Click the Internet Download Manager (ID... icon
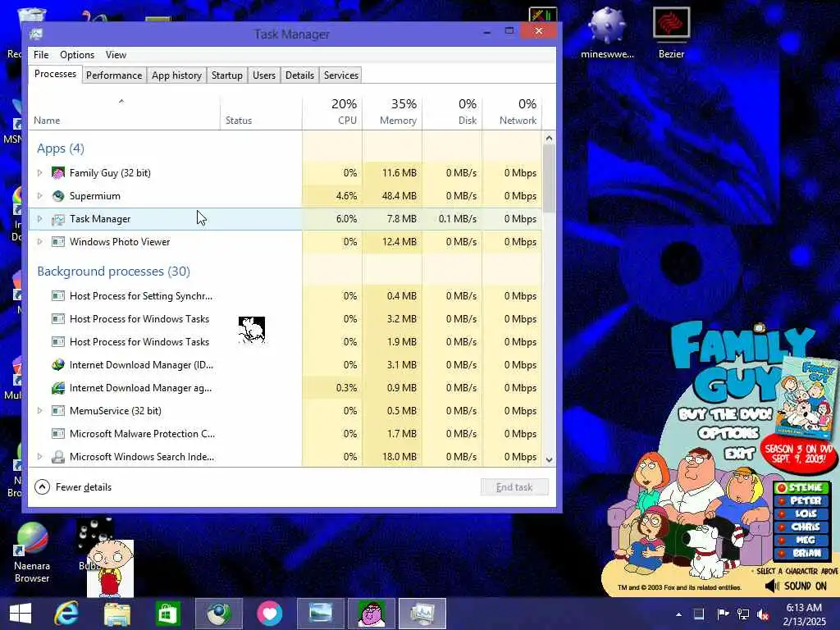The image size is (840, 630). coord(58,365)
